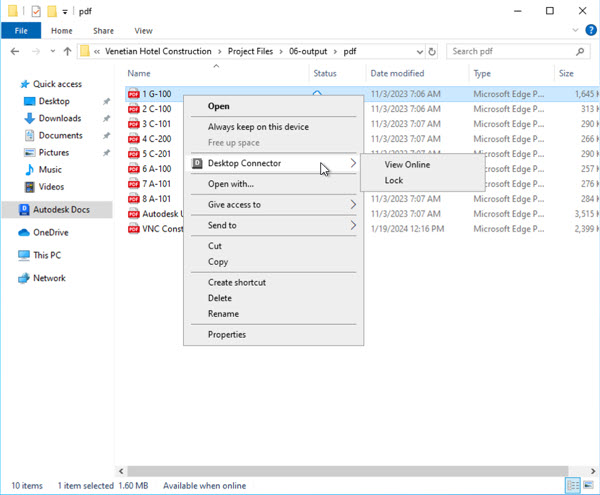The height and width of the screenshot is (495, 600).
Task: Open recent locations dropdown arrow
Action: point(52,51)
